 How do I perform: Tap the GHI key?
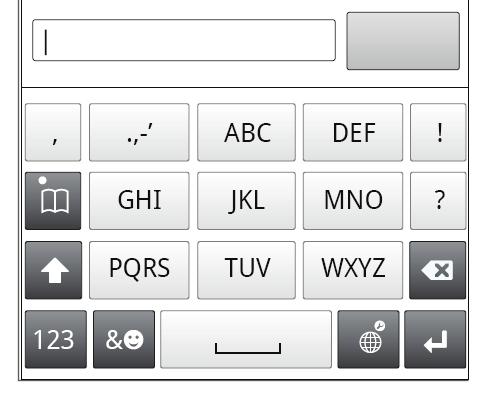[139, 201]
